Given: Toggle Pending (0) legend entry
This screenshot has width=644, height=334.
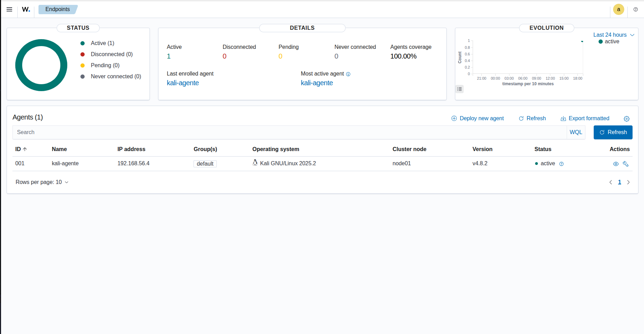Looking at the screenshot, I should 100,65.
